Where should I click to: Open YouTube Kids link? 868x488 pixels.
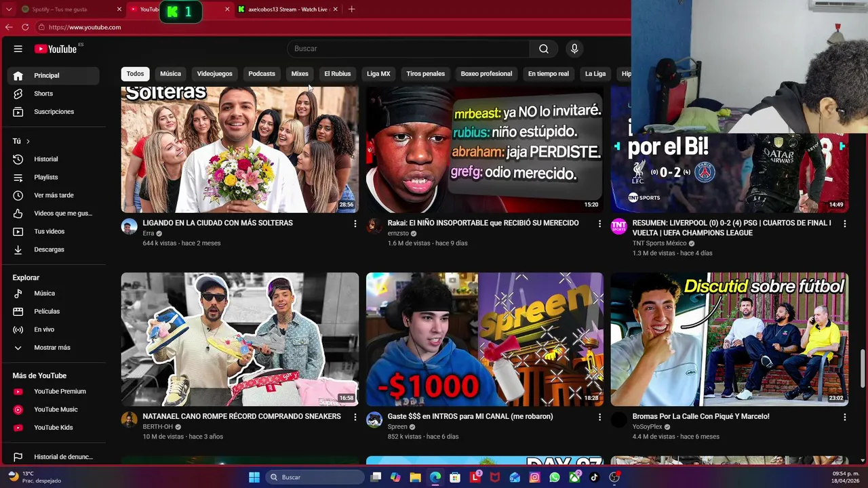point(53,428)
